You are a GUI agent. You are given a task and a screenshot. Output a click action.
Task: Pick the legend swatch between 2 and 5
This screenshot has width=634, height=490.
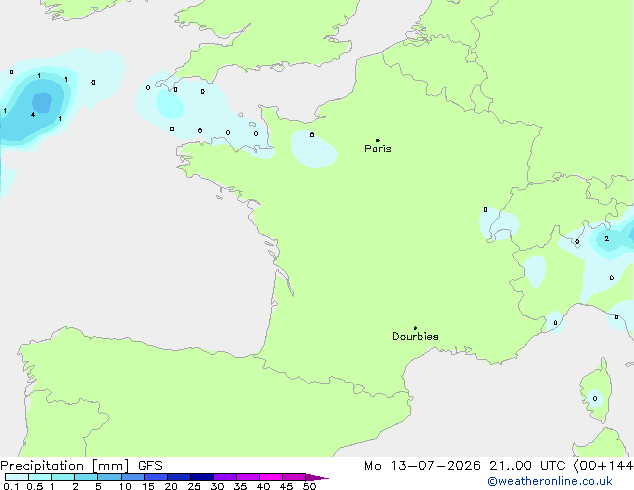pyautogui.click(x=86, y=477)
